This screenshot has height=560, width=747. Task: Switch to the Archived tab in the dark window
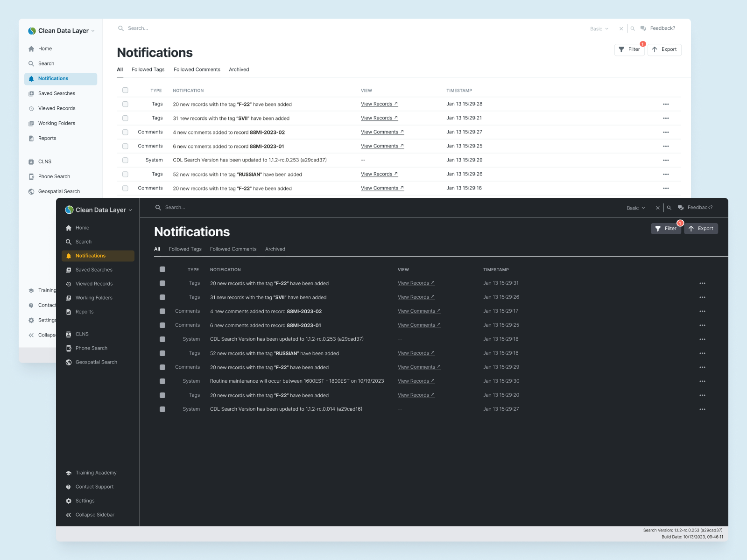[275, 249]
